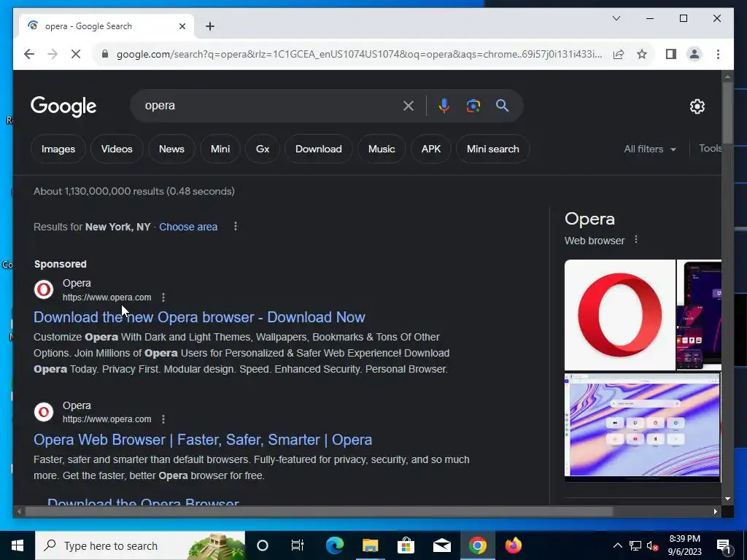Open the Tools option
This screenshot has width=747, height=560.
click(x=710, y=149)
